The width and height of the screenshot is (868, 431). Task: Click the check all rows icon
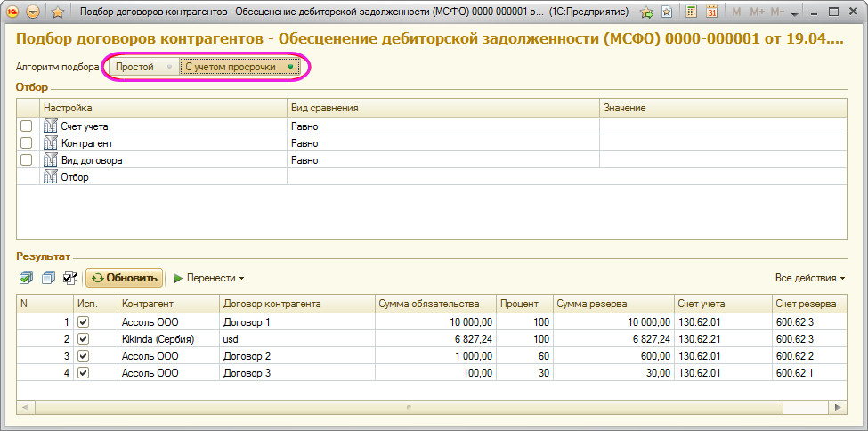(26, 278)
